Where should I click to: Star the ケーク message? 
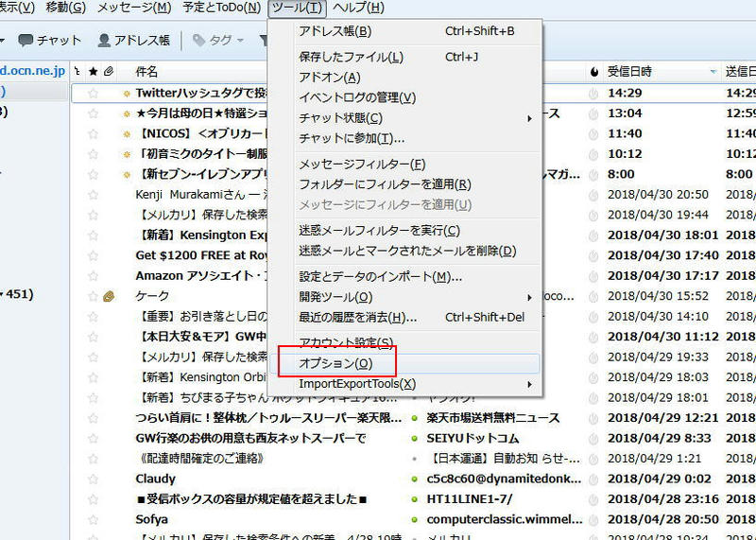tap(93, 296)
